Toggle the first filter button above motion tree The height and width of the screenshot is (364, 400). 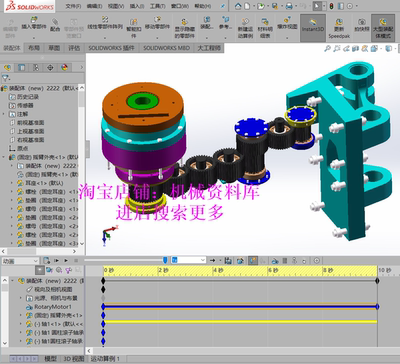point(40,270)
